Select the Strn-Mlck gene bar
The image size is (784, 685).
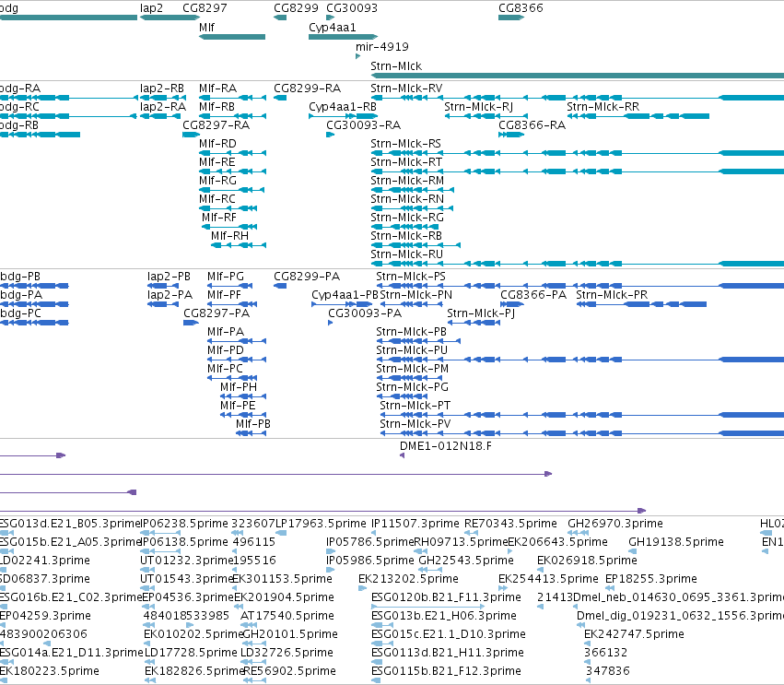pos(578,76)
